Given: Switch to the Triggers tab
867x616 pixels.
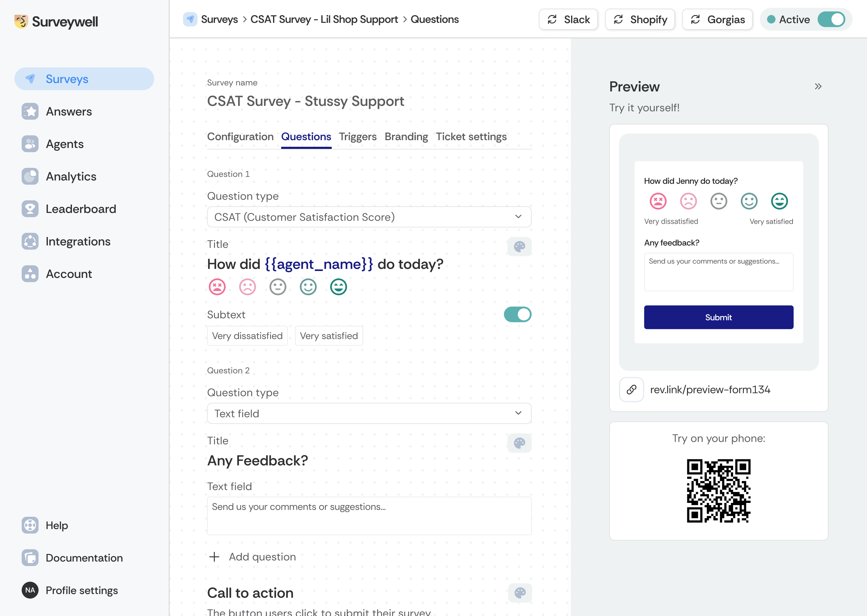Looking at the screenshot, I should [358, 137].
